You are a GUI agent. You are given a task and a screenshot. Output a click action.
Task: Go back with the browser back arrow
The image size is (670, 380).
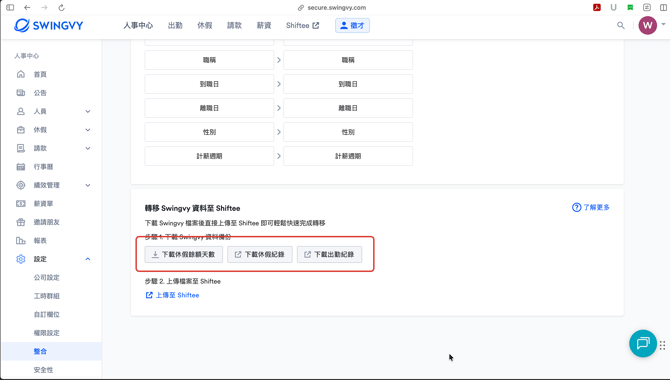click(x=27, y=8)
